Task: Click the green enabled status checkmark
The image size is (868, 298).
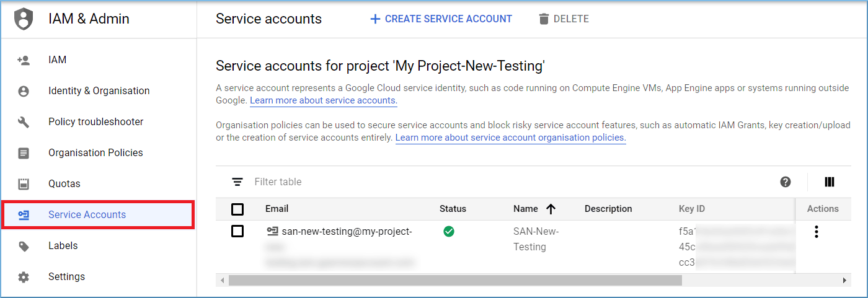Action: click(x=449, y=232)
